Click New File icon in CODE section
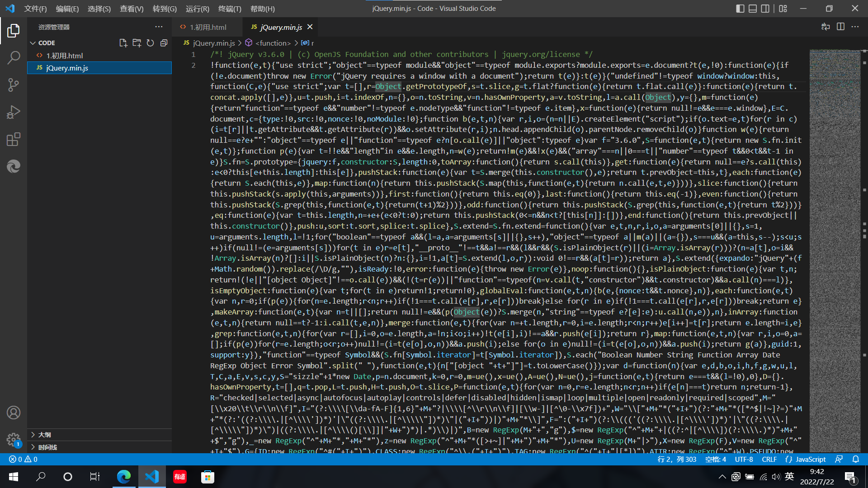Image resolution: width=868 pixels, height=488 pixels. (x=123, y=43)
